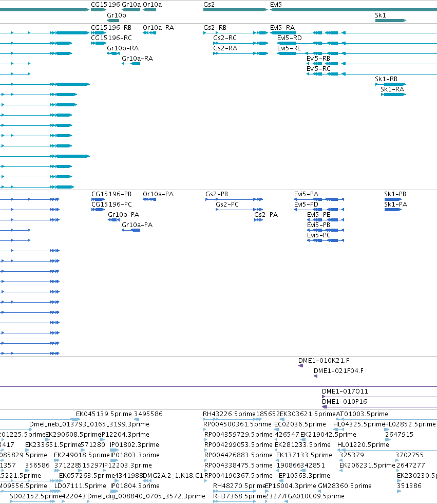Image resolution: width=437 pixels, height=504 pixels.
Task: Open the Gs2-PA protein label
Action: (x=266, y=215)
